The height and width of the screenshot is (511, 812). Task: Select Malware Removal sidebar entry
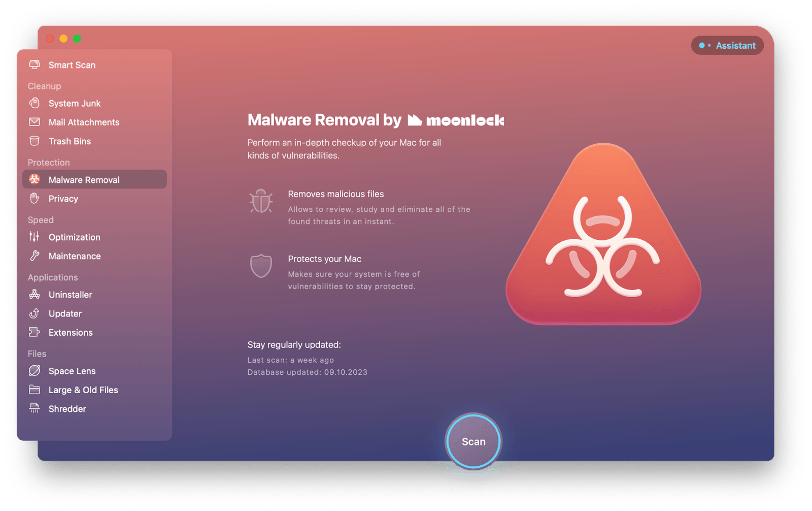[x=94, y=179]
